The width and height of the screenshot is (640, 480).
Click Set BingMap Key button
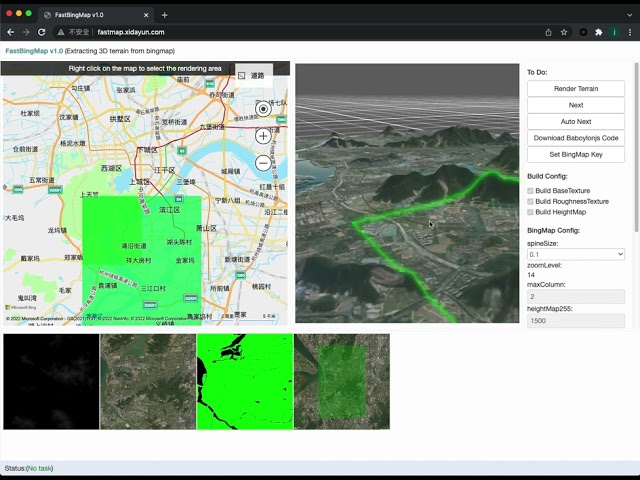click(576, 154)
